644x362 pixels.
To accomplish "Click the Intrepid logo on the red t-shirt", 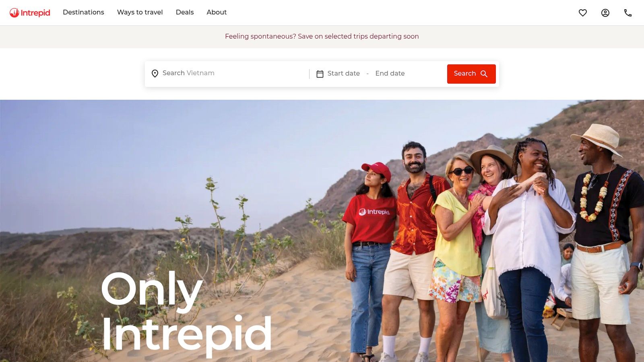I will (374, 212).
